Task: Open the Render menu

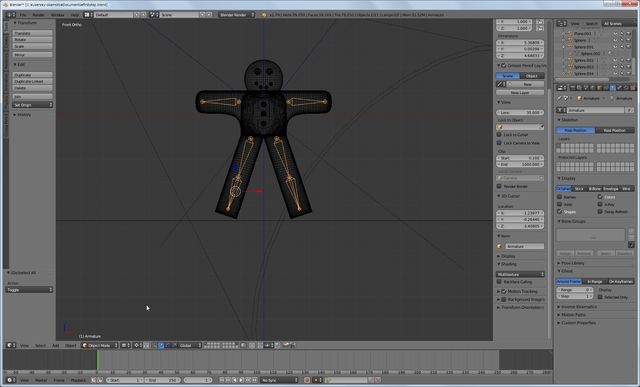Action: pyautogui.click(x=39, y=15)
